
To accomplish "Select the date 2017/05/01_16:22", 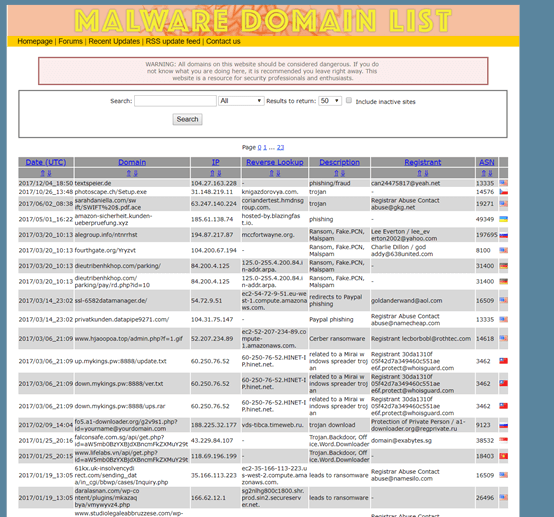I will click(46, 219).
